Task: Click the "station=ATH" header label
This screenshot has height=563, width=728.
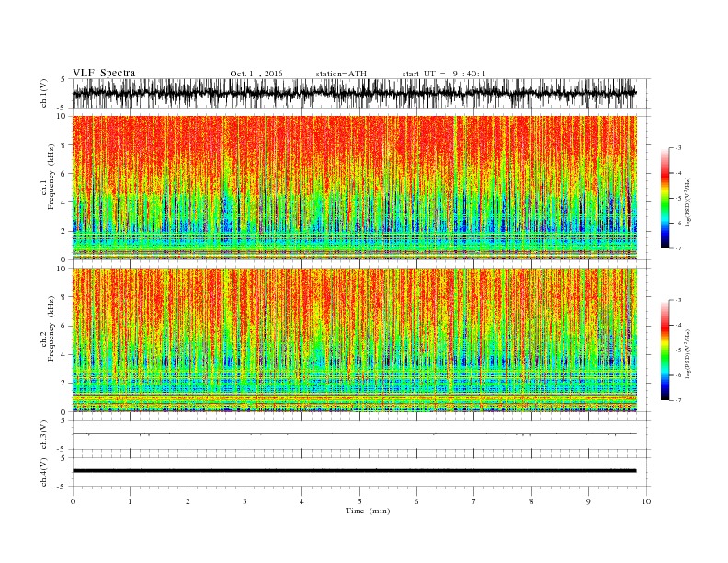Action: [x=341, y=74]
